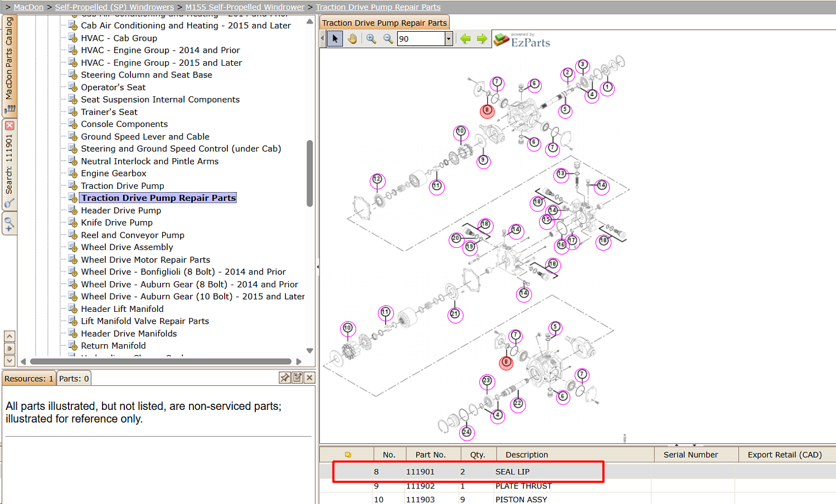Click the red highlighted callout 8 near top of diagram
This screenshot has height=504, width=836.
pos(487,110)
